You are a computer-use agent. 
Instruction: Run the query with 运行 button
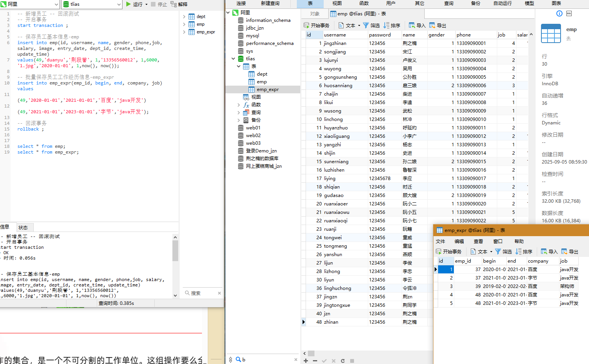(x=134, y=4)
